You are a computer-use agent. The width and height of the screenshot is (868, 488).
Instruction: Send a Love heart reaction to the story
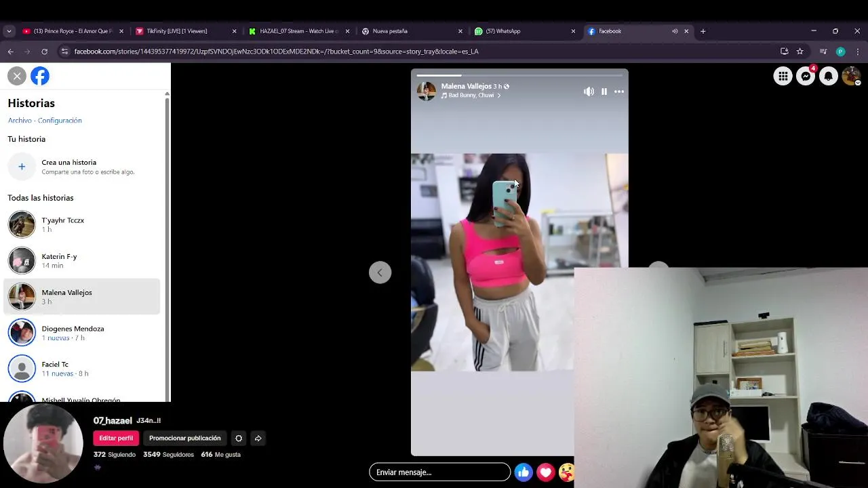tap(545, 472)
